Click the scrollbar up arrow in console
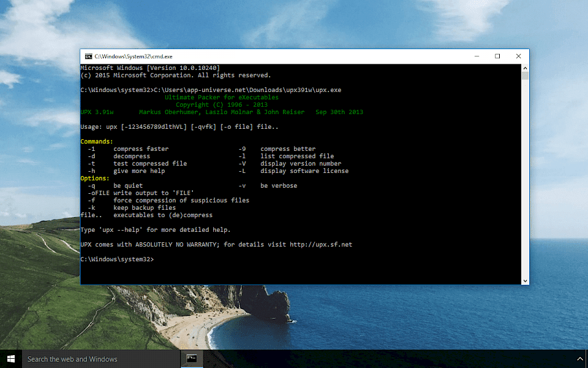 (525, 68)
